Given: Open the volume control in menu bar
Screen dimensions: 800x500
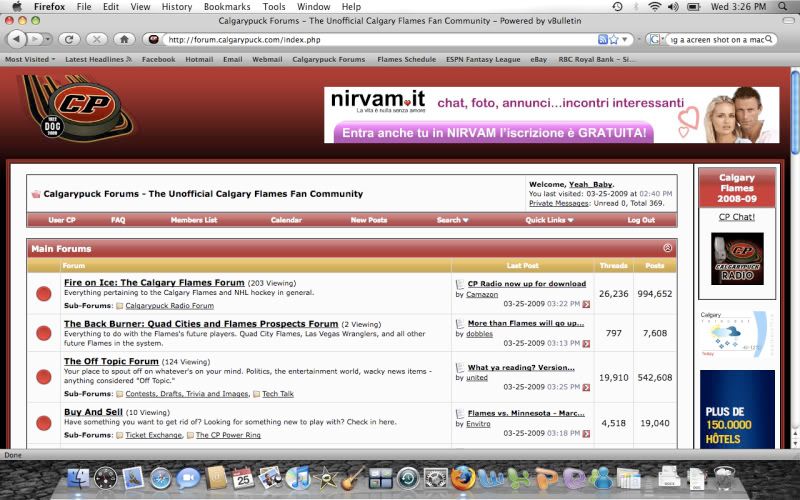Looking at the screenshot, I should (673, 7).
